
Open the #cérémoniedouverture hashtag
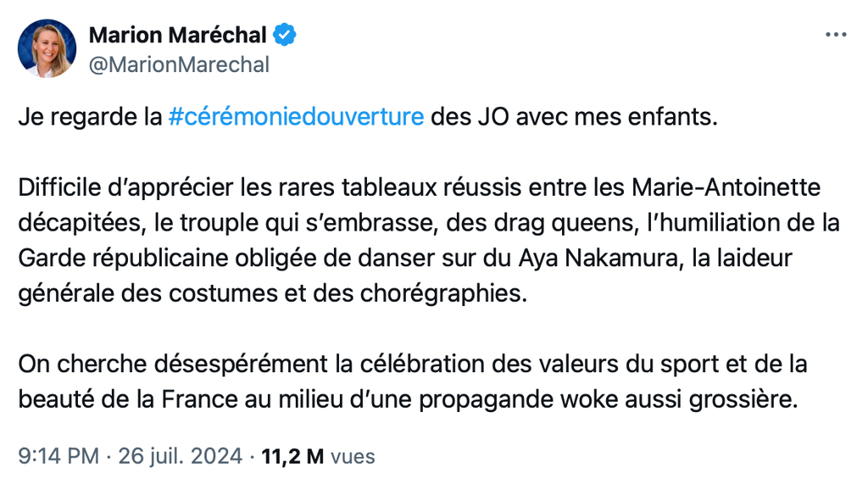coord(296,116)
